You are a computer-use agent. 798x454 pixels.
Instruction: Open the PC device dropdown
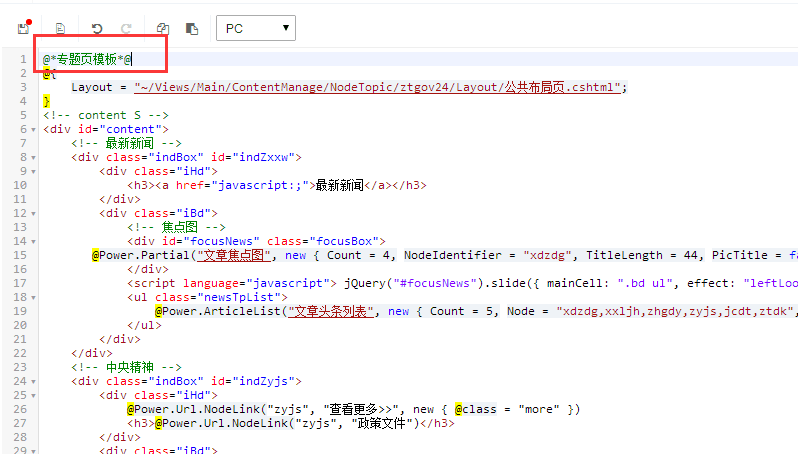click(255, 29)
